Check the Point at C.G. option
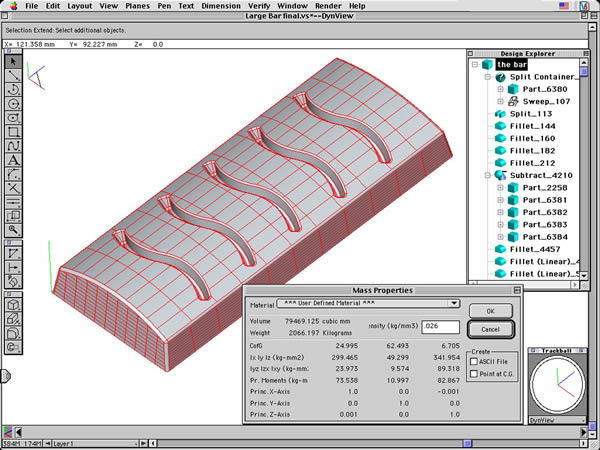The width and height of the screenshot is (600, 450). [x=473, y=373]
